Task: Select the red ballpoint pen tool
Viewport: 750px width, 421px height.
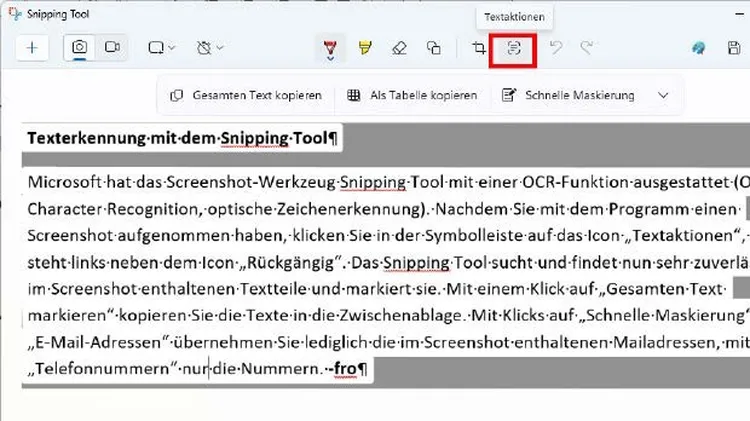Action: click(x=330, y=49)
